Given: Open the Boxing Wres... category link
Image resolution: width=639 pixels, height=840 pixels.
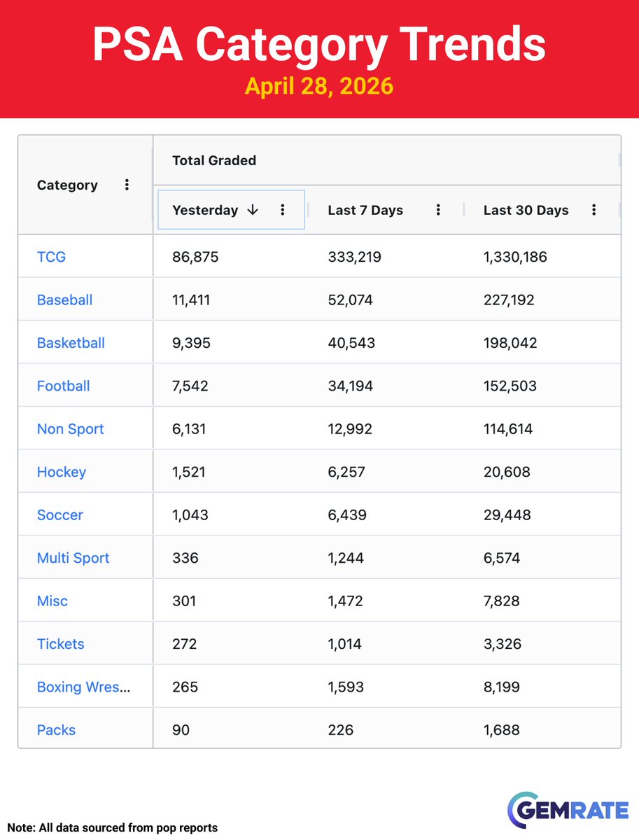Looking at the screenshot, I should pos(83,687).
